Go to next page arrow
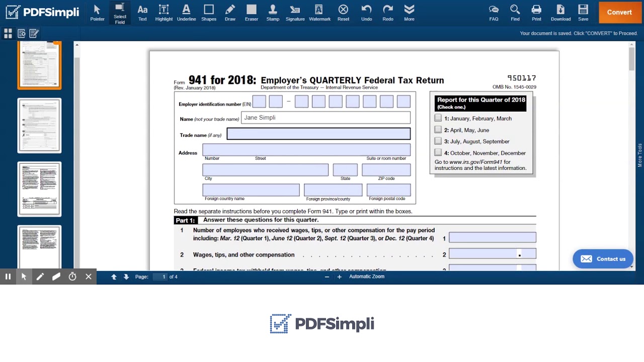The height and width of the screenshot is (362, 644). pyautogui.click(x=126, y=277)
